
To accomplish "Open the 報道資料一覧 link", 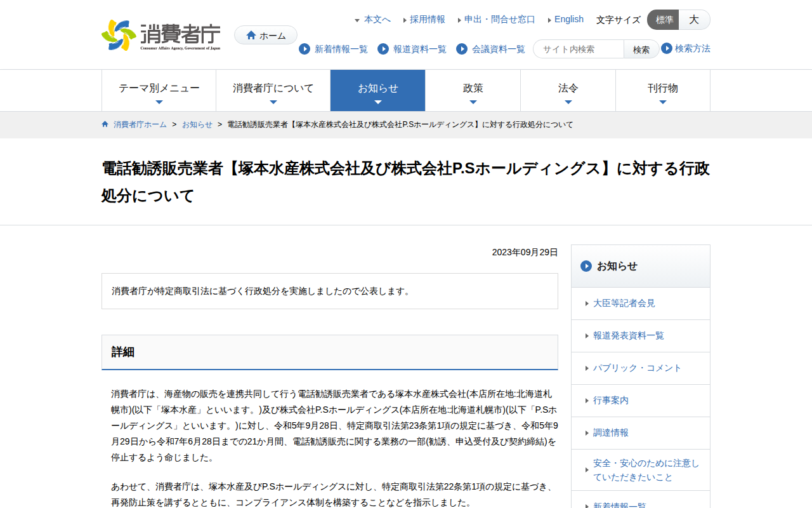I will [420, 49].
